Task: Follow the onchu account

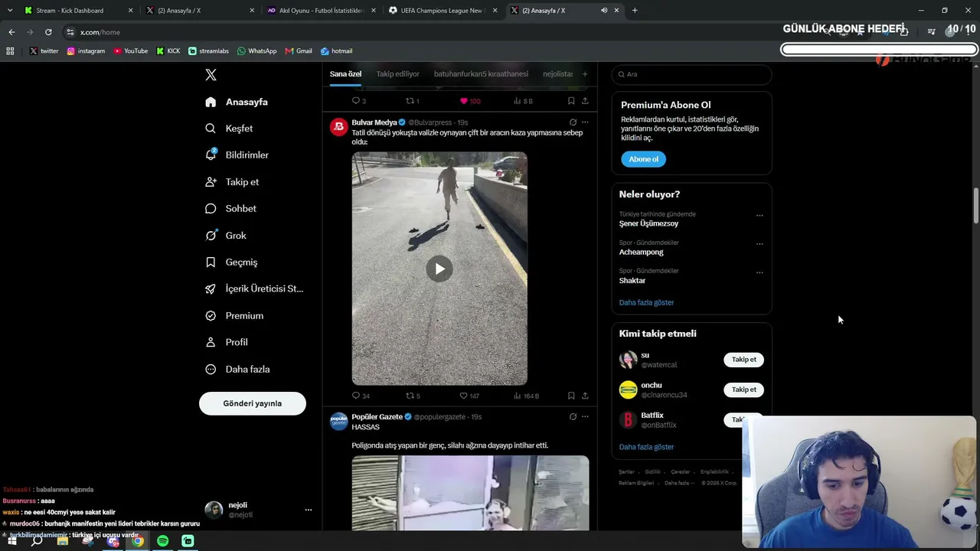Action: click(743, 390)
